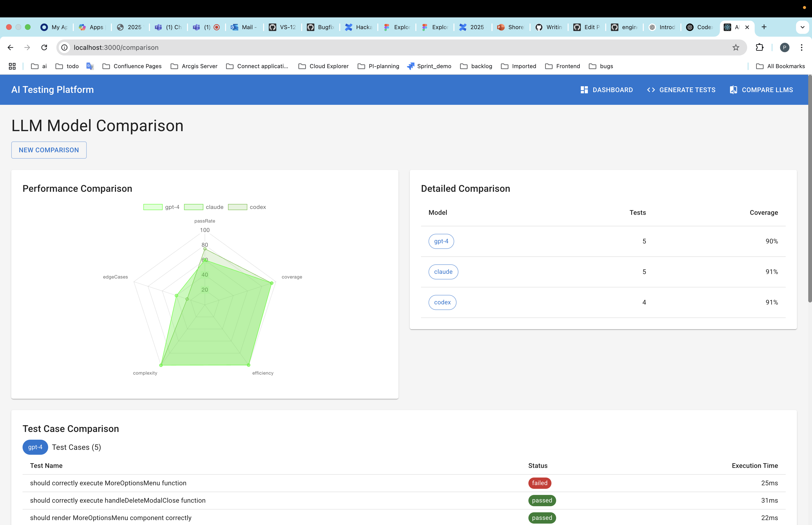Open the browser Extensions puzzle icon
This screenshot has height=525, width=812.
[x=760, y=47]
